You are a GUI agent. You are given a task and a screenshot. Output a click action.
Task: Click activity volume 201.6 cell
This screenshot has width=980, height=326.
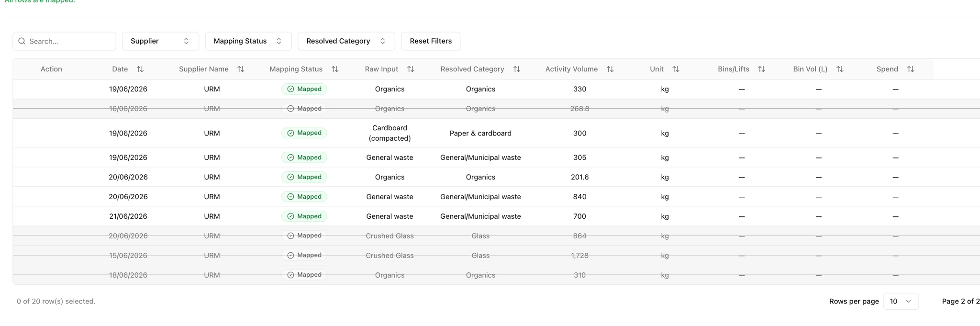coord(579,177)
